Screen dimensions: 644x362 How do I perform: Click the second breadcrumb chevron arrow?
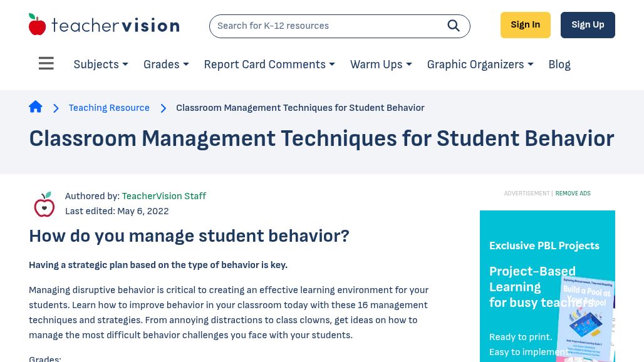[x=163, y=108]
